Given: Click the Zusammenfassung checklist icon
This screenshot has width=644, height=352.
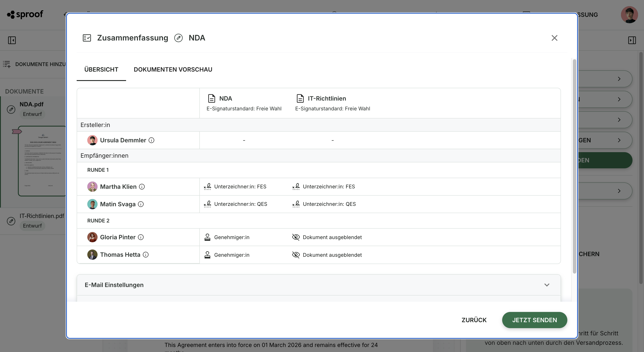Looking at the screenshot, I should coord(87,38).
